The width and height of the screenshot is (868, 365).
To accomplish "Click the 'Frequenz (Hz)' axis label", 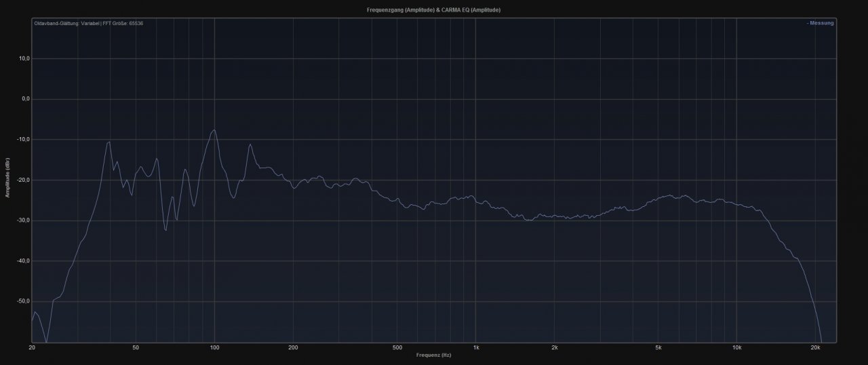I will 434,355.
